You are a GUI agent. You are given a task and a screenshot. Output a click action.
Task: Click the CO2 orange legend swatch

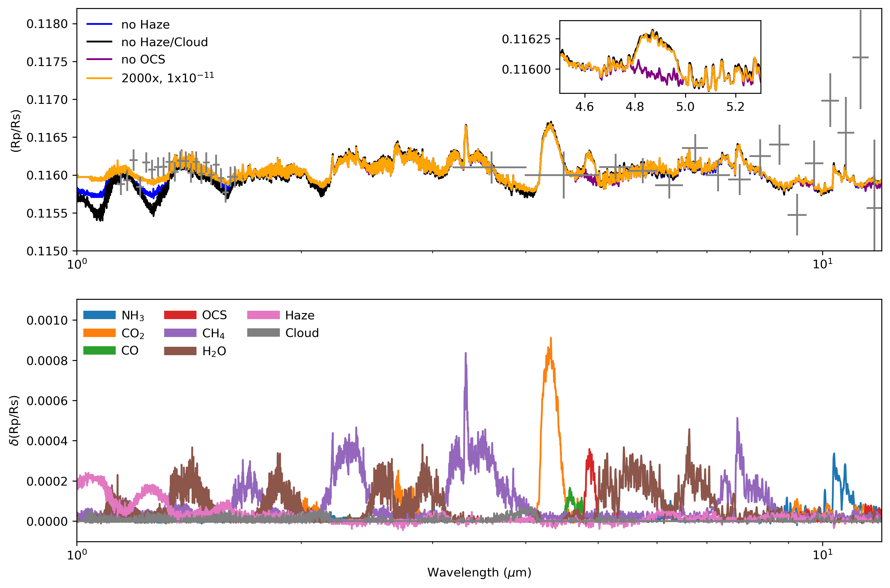coord(99,333)
